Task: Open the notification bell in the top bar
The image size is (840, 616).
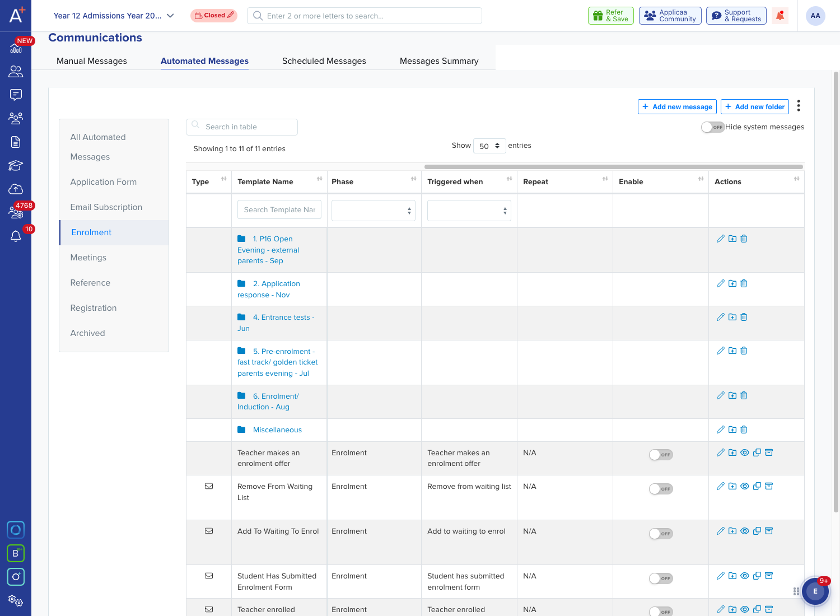Action: tap(780, 16)
